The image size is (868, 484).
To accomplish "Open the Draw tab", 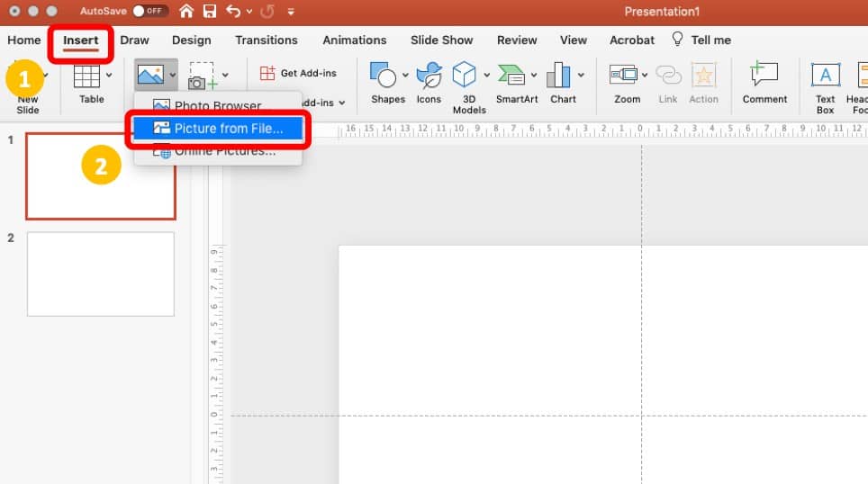I will 134,40.
